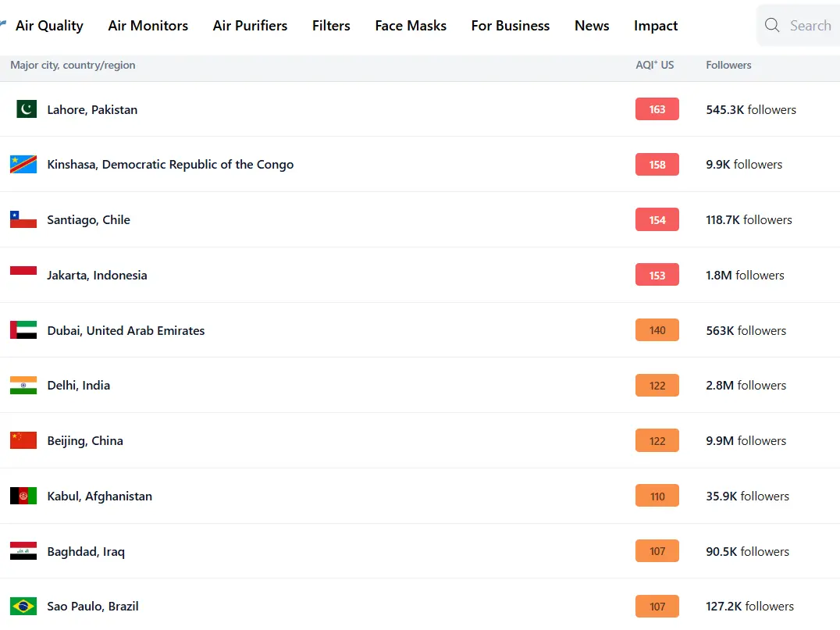Open the Lahore, Pakistan city link
Image resolution: width=840 pixels, height=630 pixels.
click(92, 109)
